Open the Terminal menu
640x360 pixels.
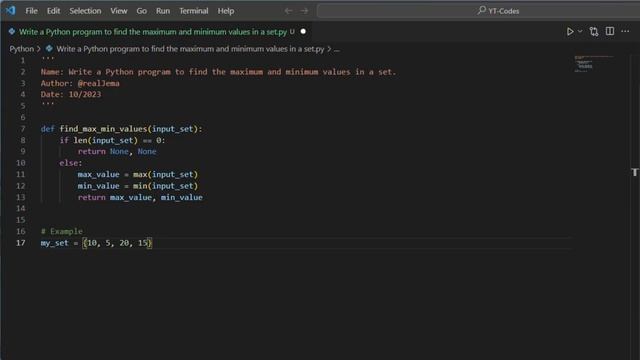tap(194, 11)
